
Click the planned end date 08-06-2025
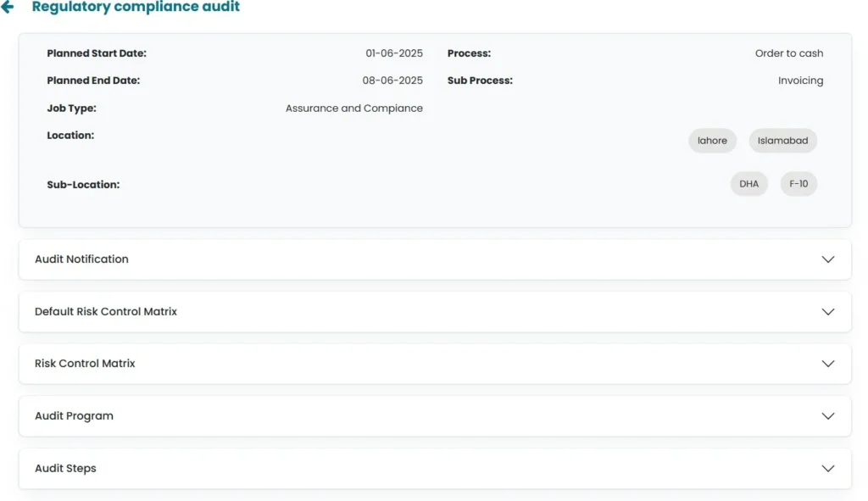(392, 81)
